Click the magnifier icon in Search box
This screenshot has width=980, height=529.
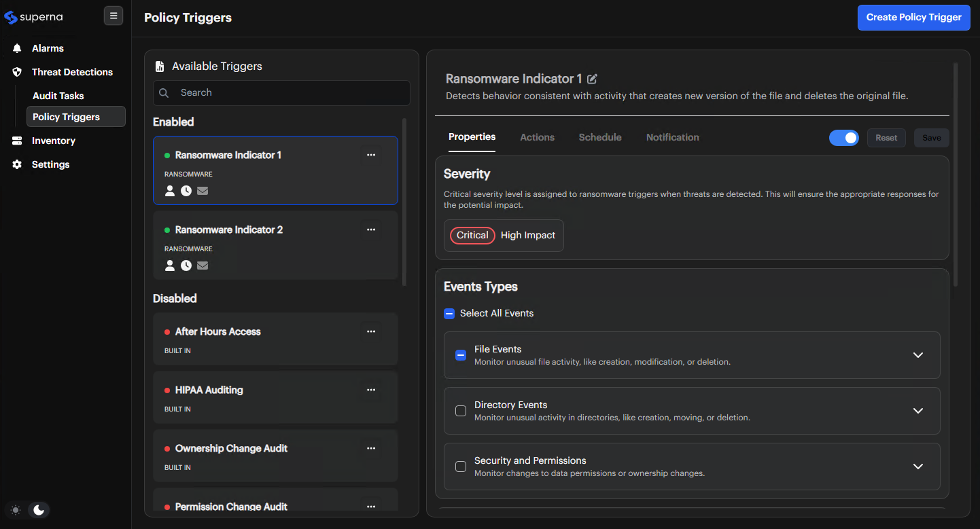[164, 93]
